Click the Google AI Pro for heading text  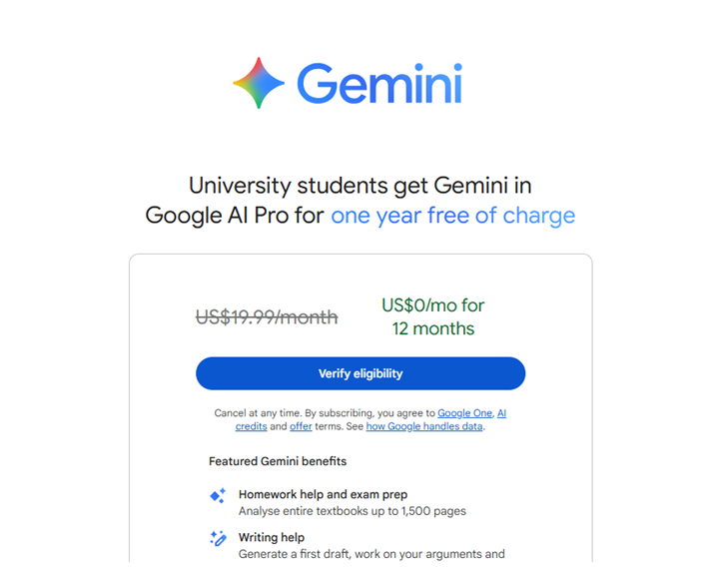[235, 216]
